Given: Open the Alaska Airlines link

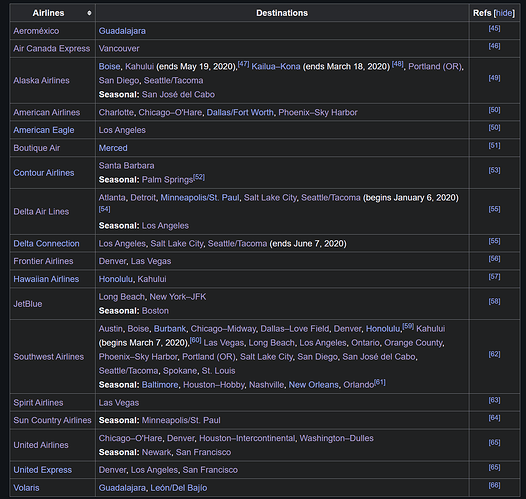Looking at the screenshot, I should point(41,80).
